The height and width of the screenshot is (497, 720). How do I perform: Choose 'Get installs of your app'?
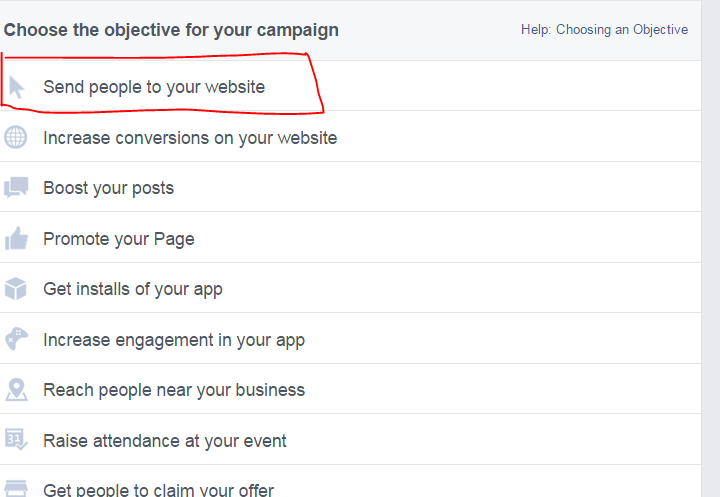click(x=350, y=288)
